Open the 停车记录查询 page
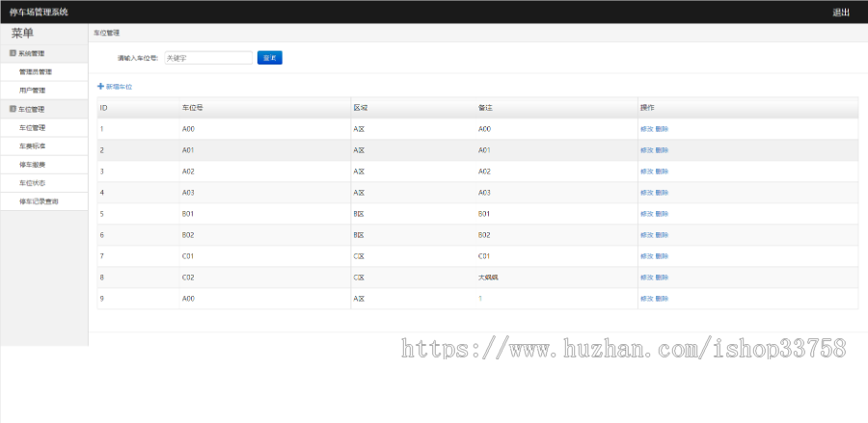The width and height of the screenshot is (868, 423). tap(43, 201)
